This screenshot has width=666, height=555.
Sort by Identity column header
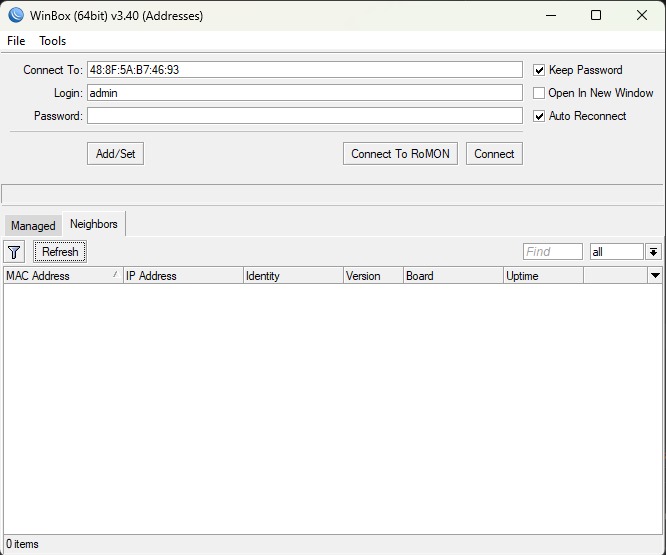[x=293, y=276]
